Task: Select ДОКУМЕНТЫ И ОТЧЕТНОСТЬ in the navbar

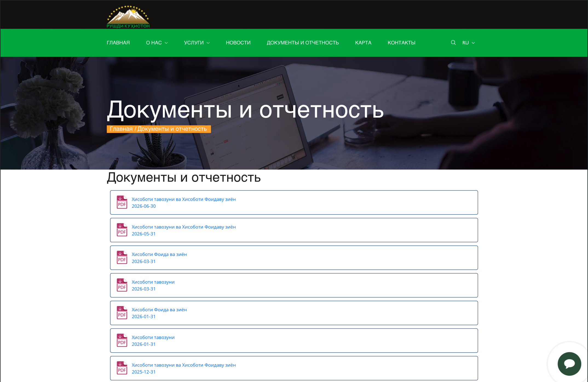Action: coord(303,43)
